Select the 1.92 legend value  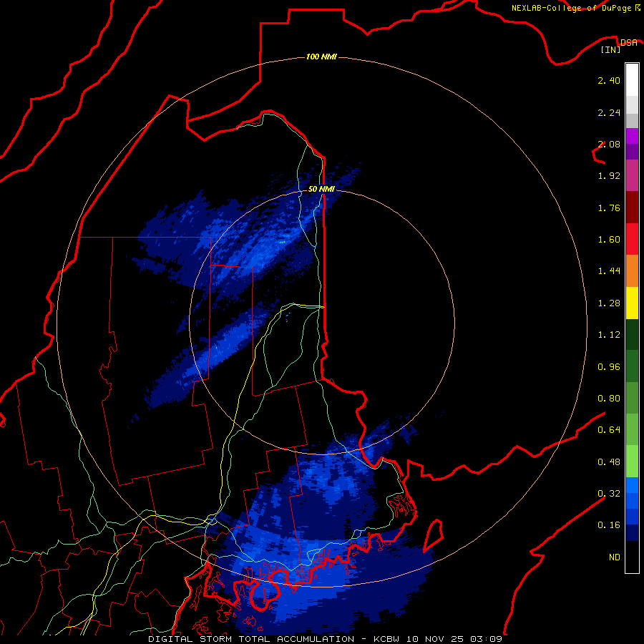coord(609,176)
